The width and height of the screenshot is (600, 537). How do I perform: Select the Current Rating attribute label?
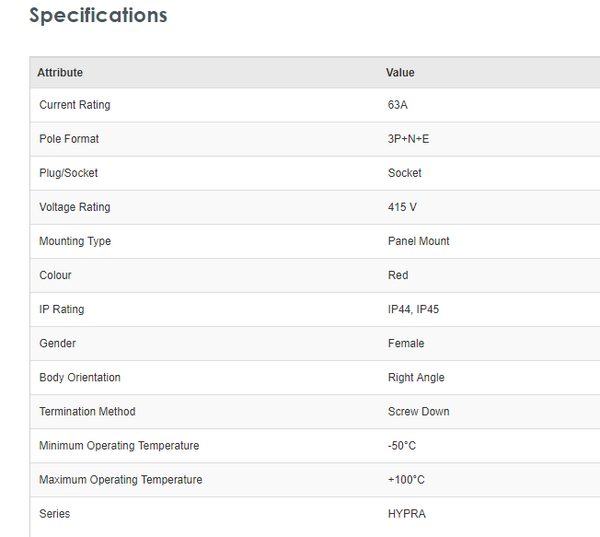click(x=75, y=105)
